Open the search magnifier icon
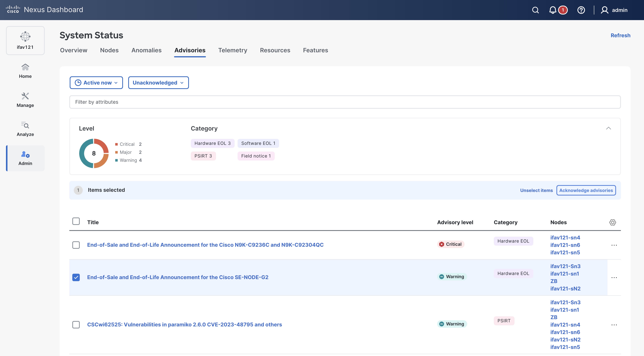644x356 pixels. tap(535, 10)
